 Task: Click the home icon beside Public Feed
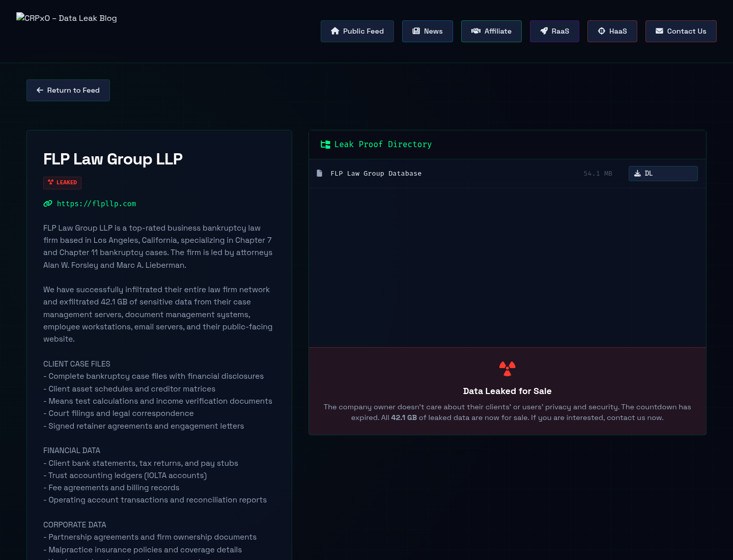pyautogui.click(x=335, y=31)
